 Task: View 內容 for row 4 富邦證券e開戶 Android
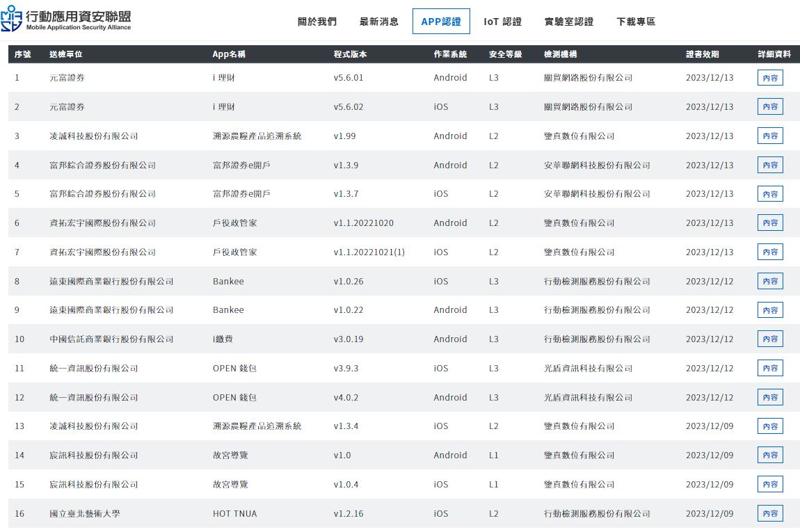pyautogui.click(x=770, y=165)
